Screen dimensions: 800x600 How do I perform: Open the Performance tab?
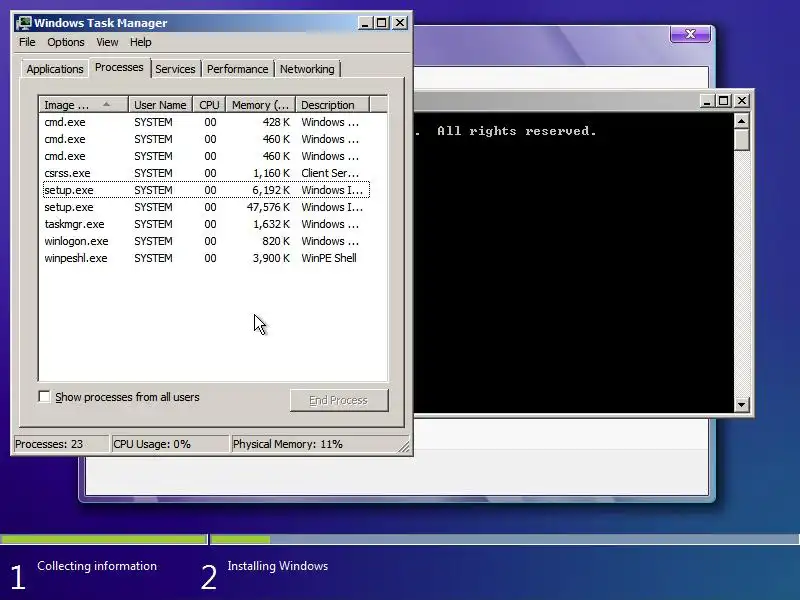(x=237, y=69)
